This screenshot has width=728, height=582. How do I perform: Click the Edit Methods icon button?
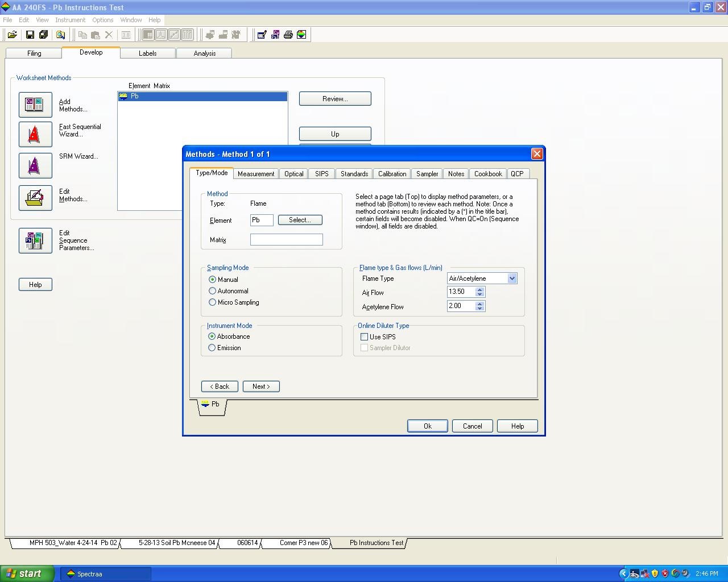coord(35,198)
